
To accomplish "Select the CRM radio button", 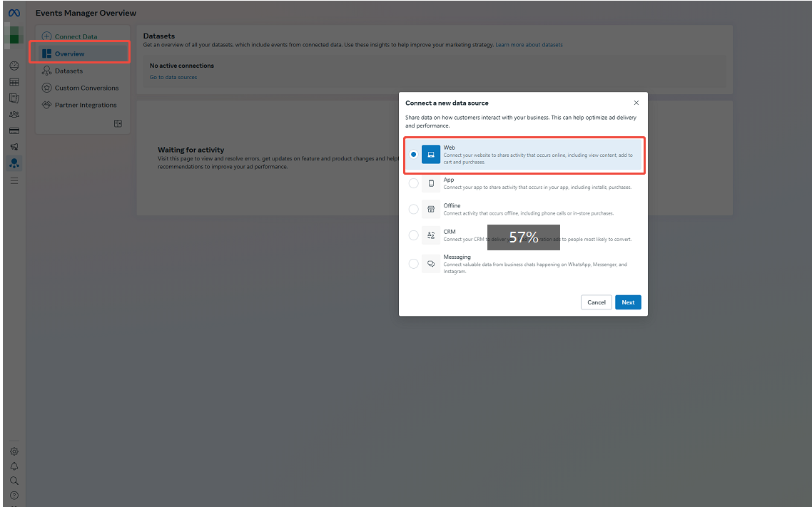I will click(x=414, y=235).
